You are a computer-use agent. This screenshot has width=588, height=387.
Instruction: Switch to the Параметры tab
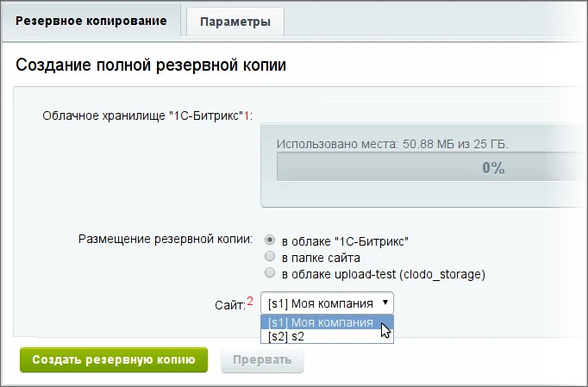[x=235, y=22]
